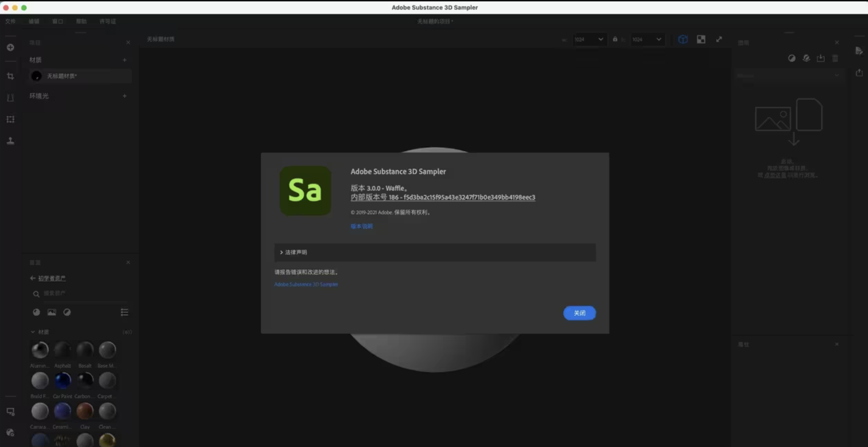Filter assets by materials sphere icon

point(36,312)
